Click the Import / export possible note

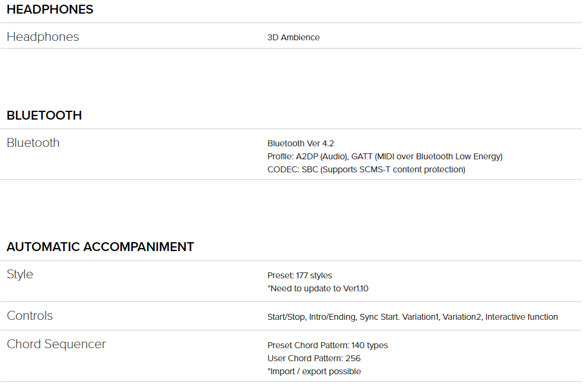point(314,371)
